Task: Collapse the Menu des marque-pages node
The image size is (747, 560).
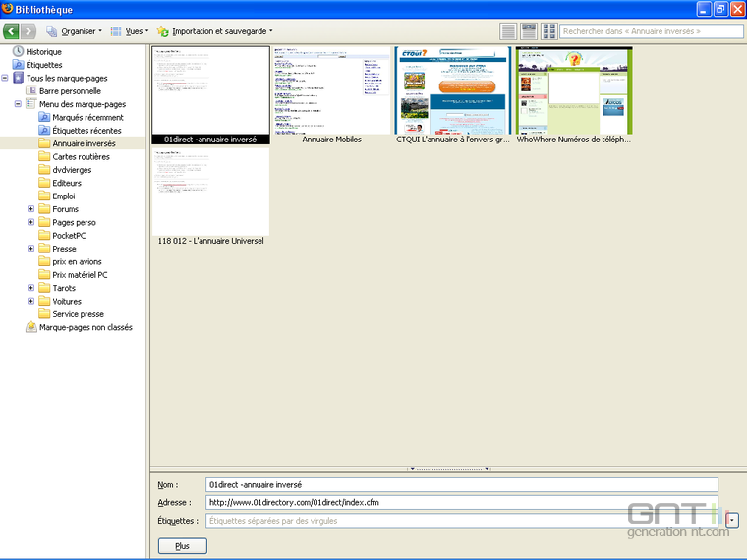Action: 18,104
